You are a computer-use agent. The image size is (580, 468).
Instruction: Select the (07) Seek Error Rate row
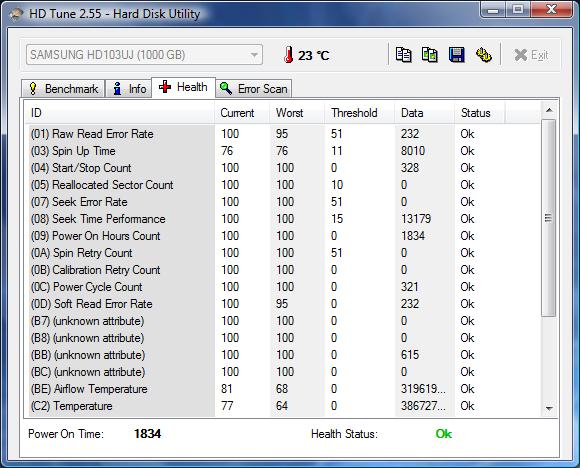click(283, 202)
